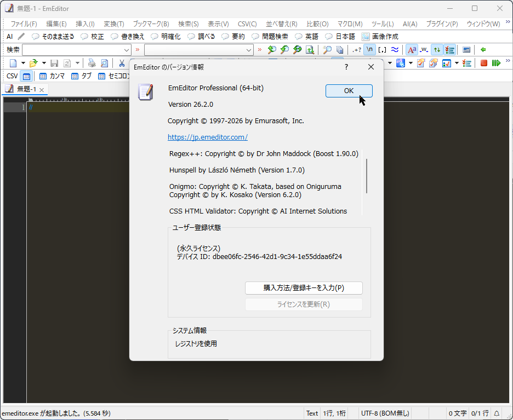Close the 無題-1 tab

tap(42, 90)
